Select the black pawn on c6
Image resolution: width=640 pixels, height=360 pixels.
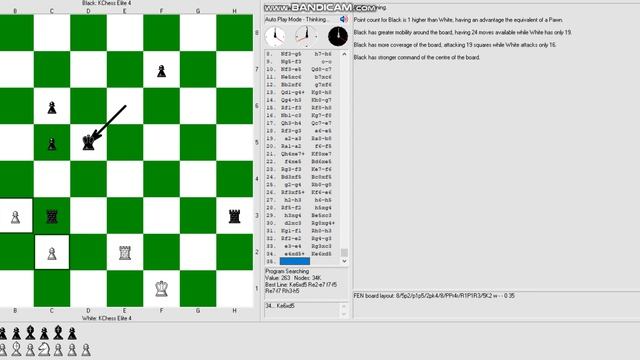click(x=52, y=108)
